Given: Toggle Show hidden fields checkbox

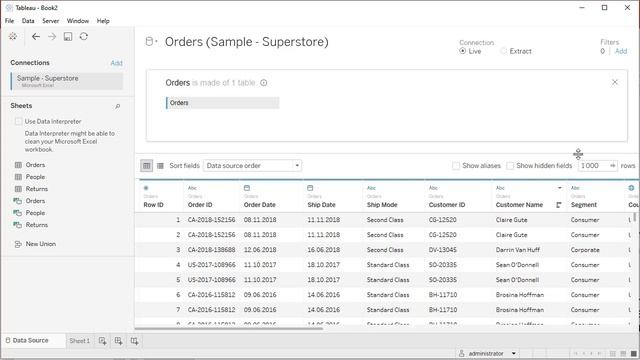Looking at the screenshot, I should (x=510, y=166).
